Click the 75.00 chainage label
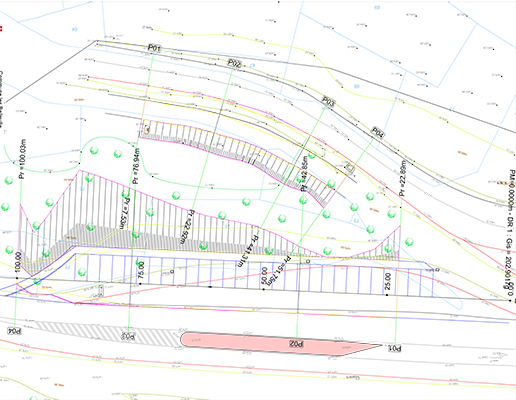516x400 pixels. coord(141,270)
